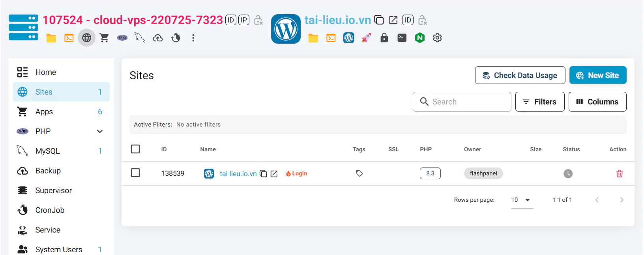This screenshot has height=255, width=644.
Task: Click the red delete trash icon
Action: point(619,173)
